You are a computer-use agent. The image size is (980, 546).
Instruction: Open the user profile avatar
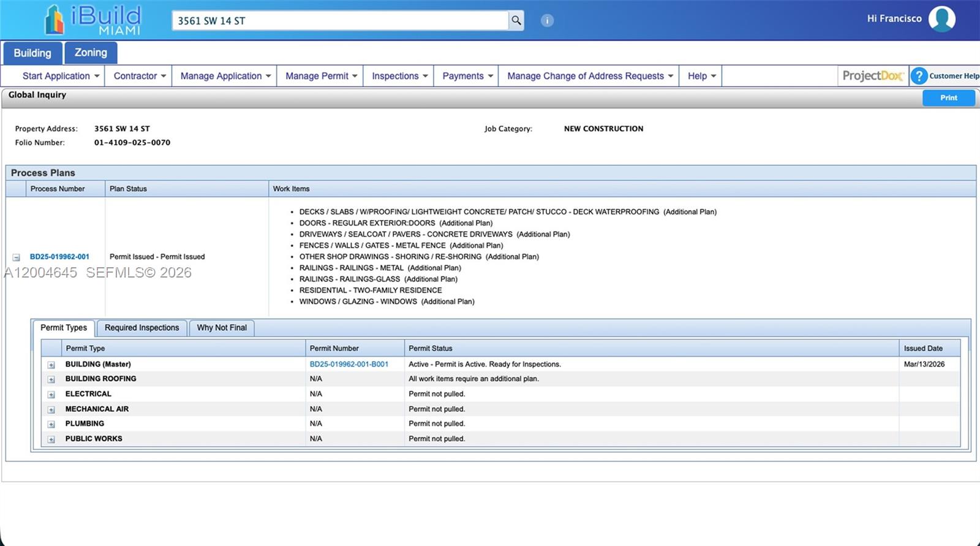(941, 19)
